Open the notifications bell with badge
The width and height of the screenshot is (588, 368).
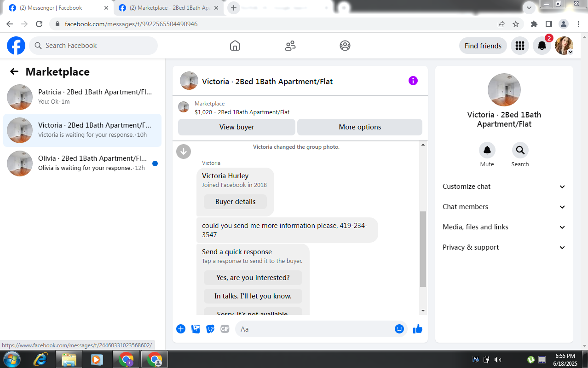542,46
